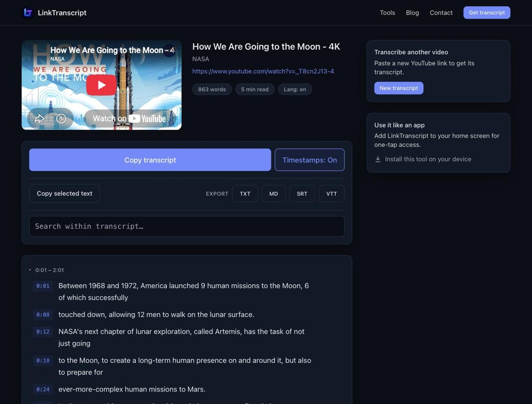Click the Use it like an app heading
532x404 pixels.
(x=399, y=125)
